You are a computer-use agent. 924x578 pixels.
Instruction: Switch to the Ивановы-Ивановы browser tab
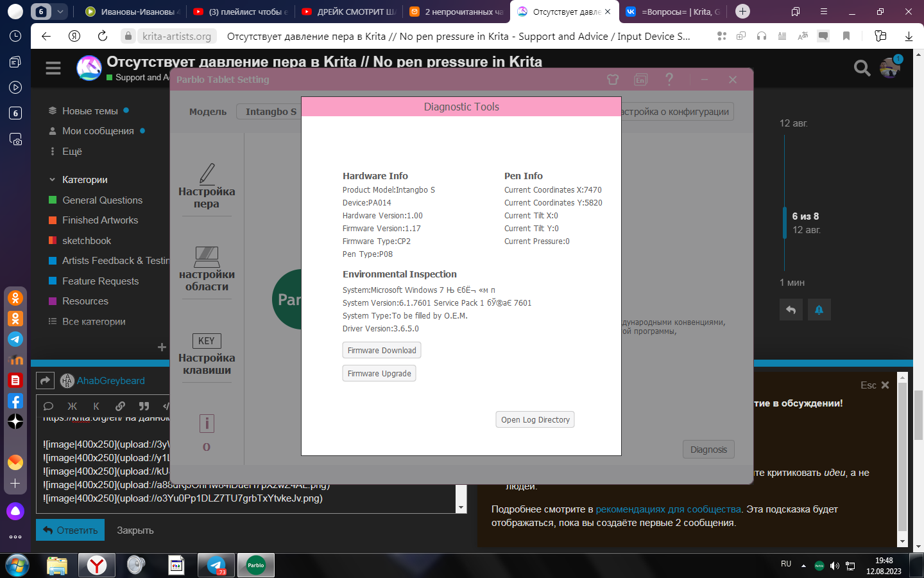(134, 12)
